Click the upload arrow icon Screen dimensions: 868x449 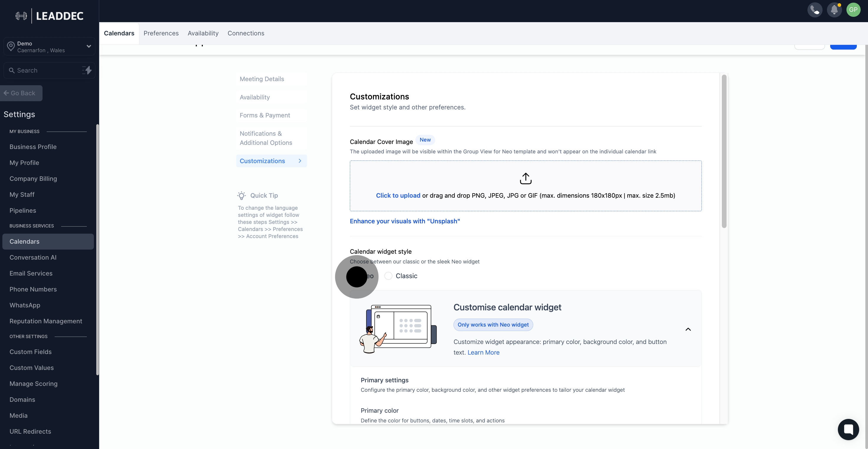pos(526,178)
